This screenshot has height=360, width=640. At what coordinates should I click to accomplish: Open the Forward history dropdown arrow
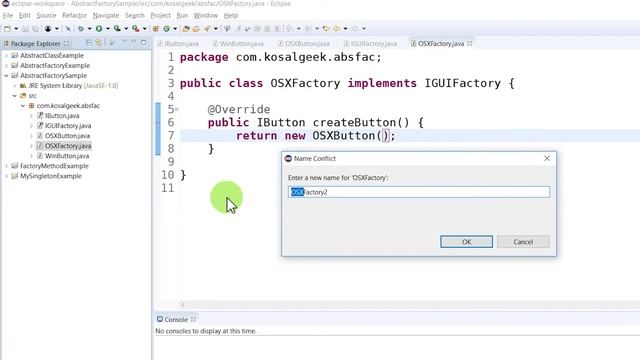364,29
